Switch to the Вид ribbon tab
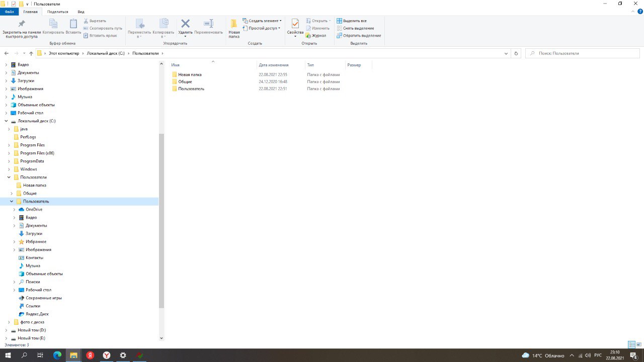Screen dimensions: 644x362 (x=81, y=12)
